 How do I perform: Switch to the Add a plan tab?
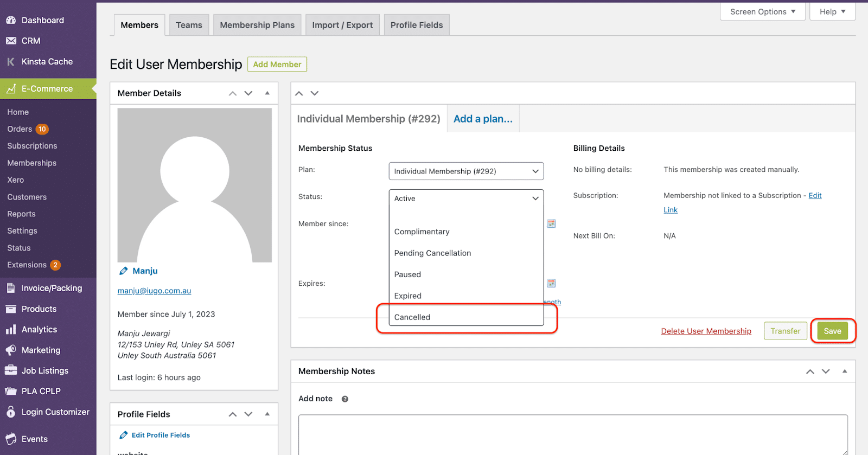tap(483, 119)
